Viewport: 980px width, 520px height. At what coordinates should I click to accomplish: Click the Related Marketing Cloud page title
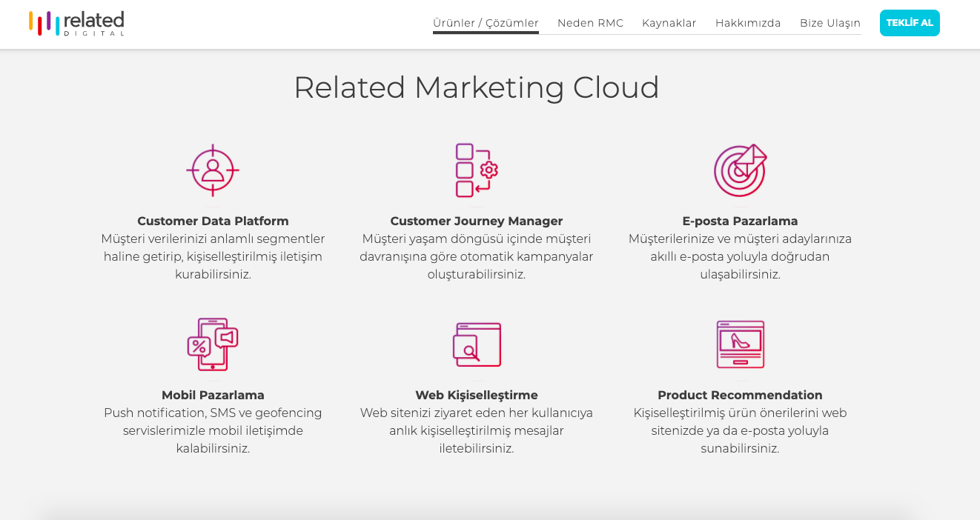[477, 87]
